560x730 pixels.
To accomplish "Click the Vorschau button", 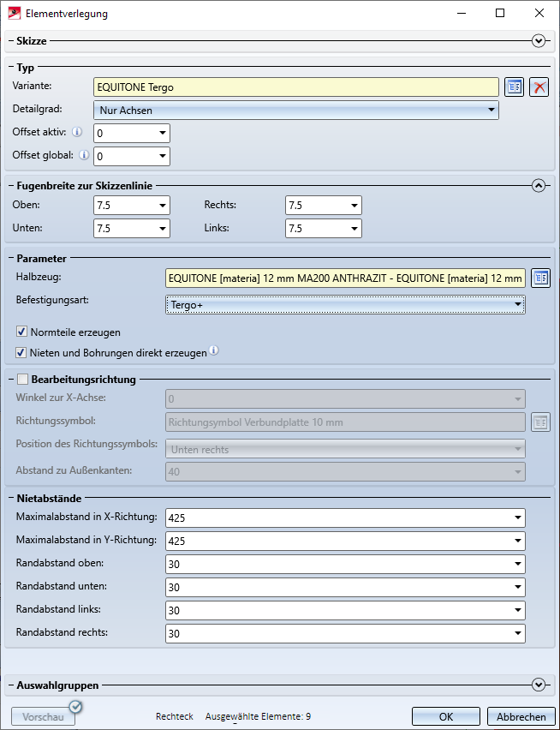I will point(44,717).
